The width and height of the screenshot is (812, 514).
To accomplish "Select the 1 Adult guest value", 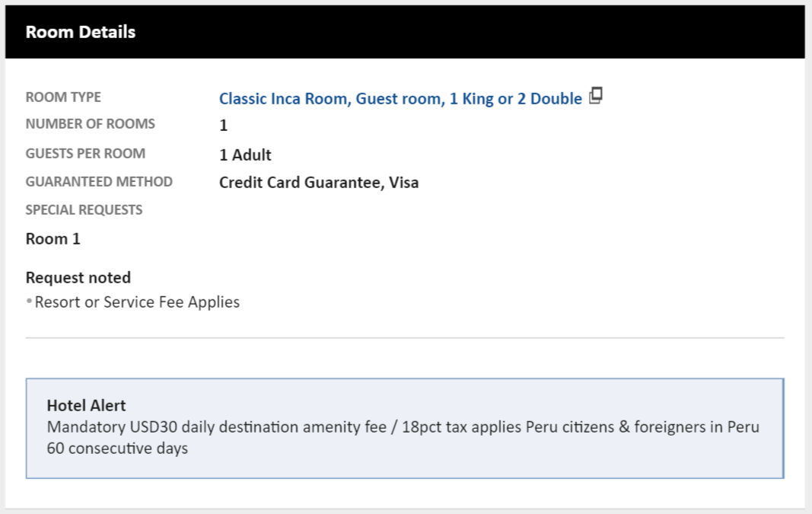I will tap(245, 155).
